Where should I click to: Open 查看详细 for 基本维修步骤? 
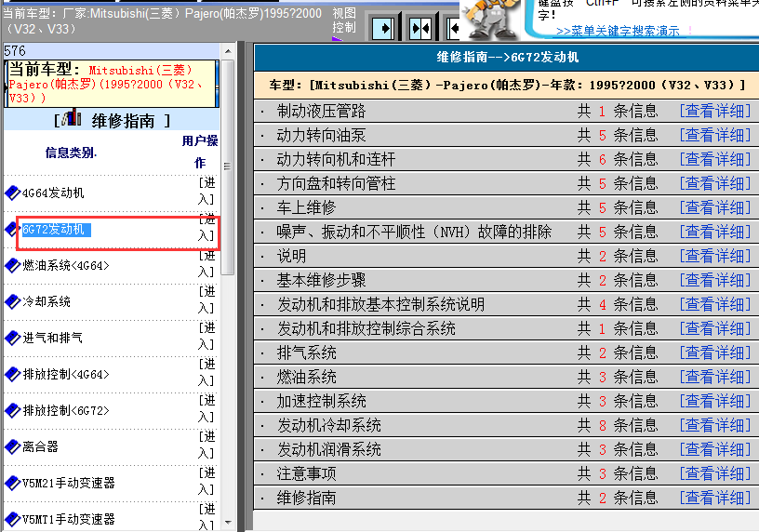click(x=715, y=280)
